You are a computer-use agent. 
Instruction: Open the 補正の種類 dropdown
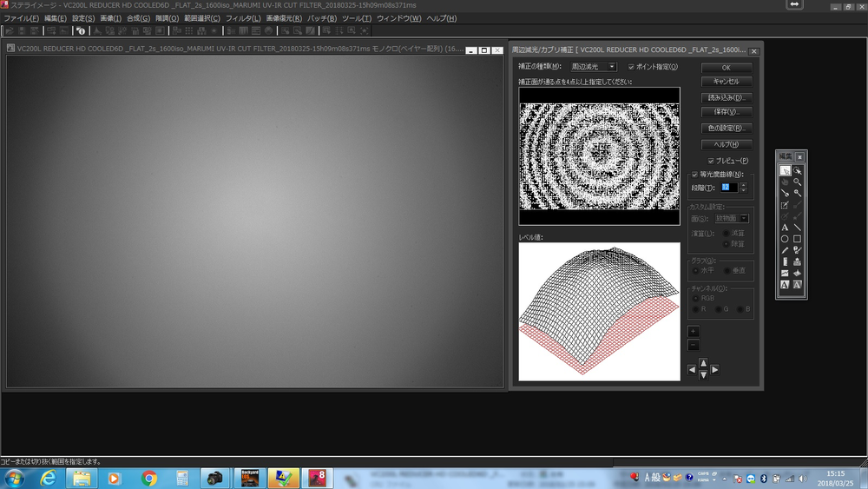click(x=611, y=67)
